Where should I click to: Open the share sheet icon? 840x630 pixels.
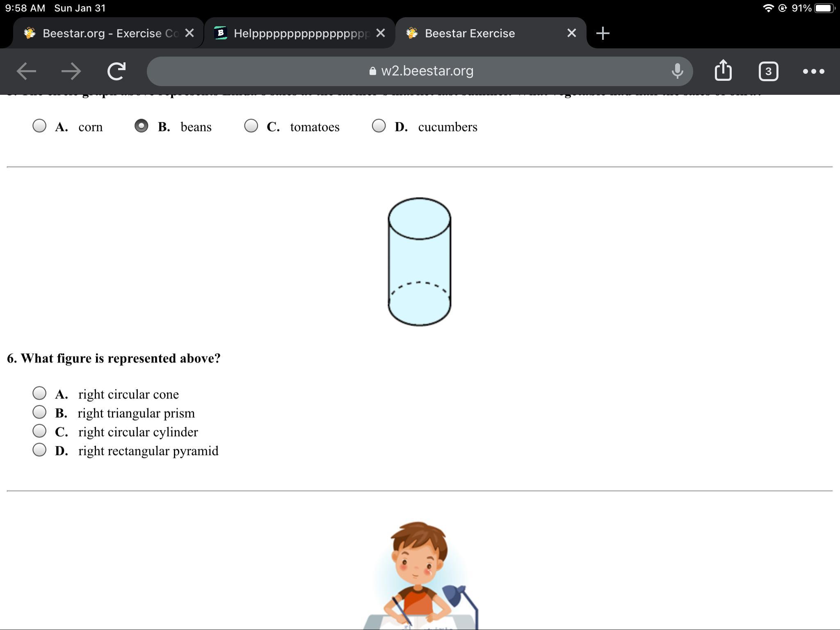pos(723,71)
